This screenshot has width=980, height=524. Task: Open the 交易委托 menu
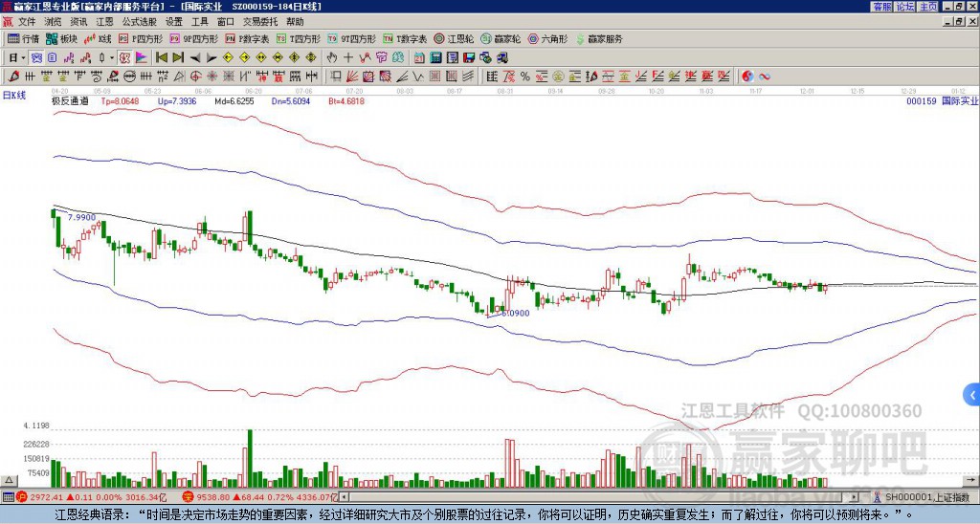[260, 20]
